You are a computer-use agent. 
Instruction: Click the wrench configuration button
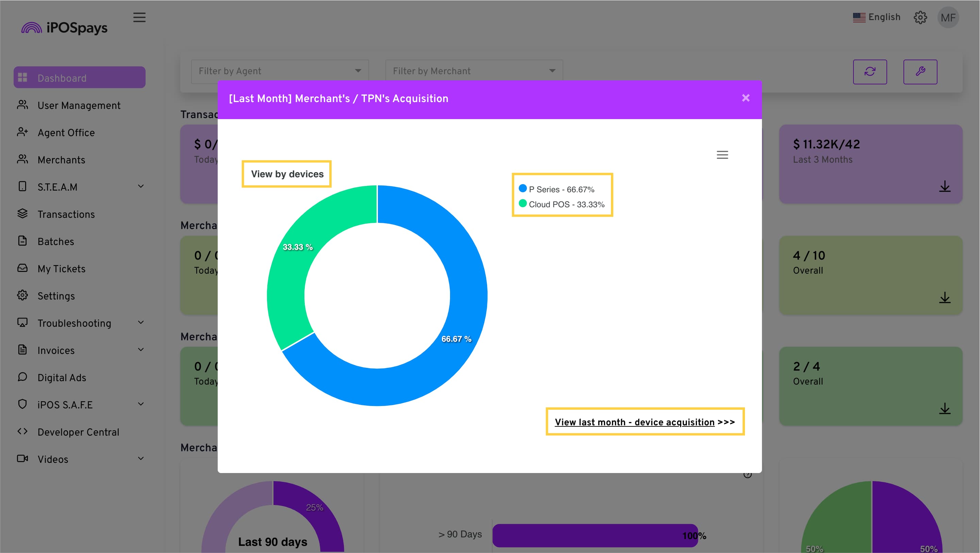920,71
